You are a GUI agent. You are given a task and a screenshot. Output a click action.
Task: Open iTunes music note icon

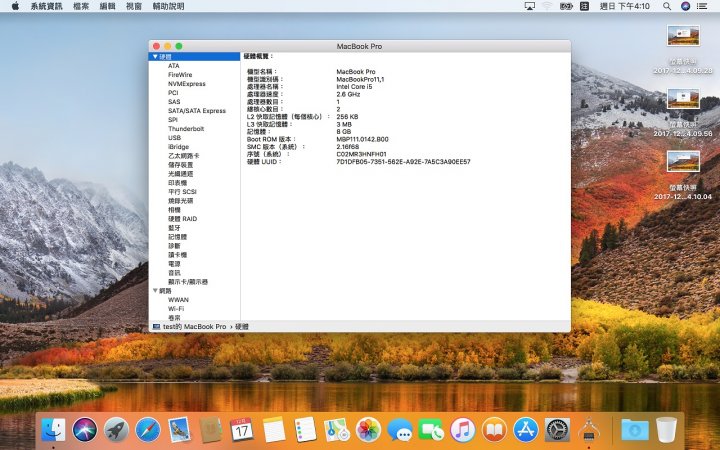[462, 430]
